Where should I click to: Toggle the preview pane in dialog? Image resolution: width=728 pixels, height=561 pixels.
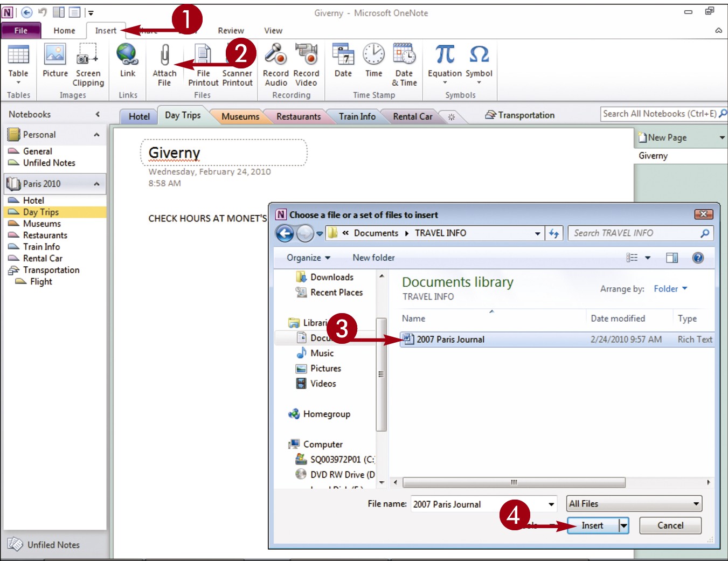(672, 258)
